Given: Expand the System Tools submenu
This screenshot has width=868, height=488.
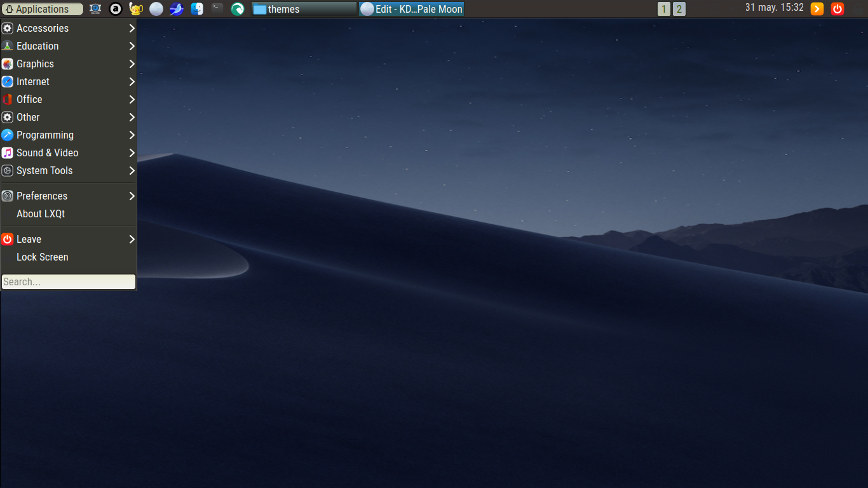Looking at the screenshot, I should (x=69, y=170).
